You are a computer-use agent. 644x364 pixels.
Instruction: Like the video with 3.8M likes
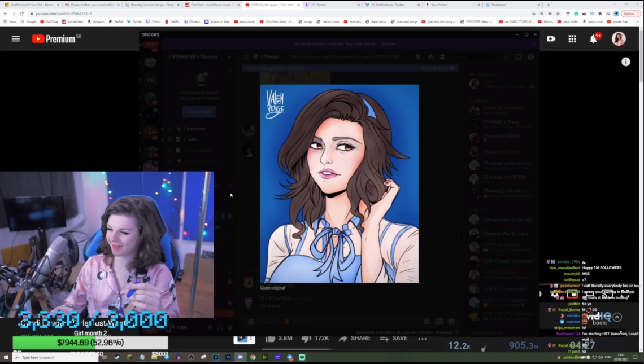click(x=279, y=339)
